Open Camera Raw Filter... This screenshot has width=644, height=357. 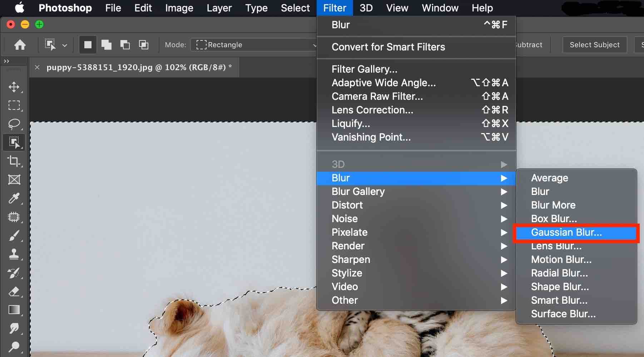click(x=416, y=96)
